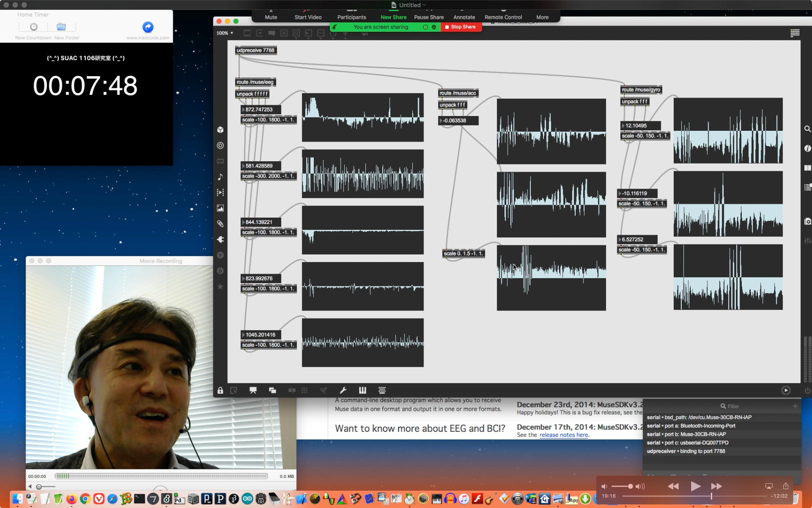Open the calendar snapshots camera icon
812x508 pixels.
[807, 221]
